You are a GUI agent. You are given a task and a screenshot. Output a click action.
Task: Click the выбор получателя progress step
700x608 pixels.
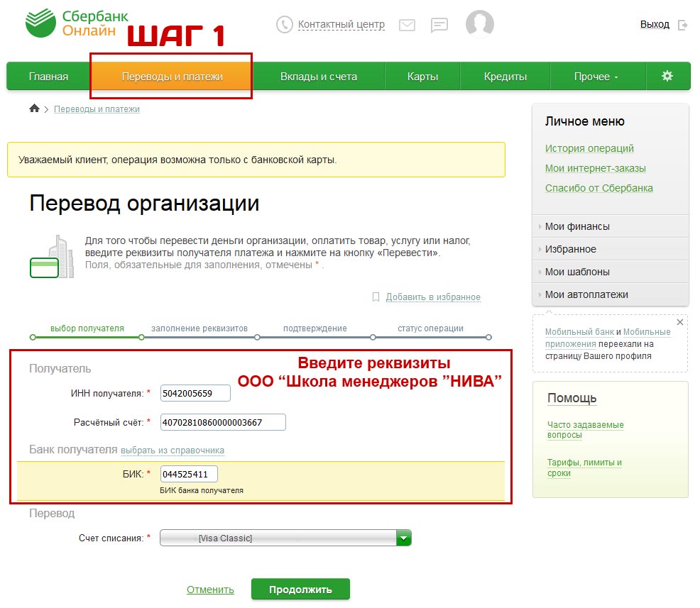(87, 328)
